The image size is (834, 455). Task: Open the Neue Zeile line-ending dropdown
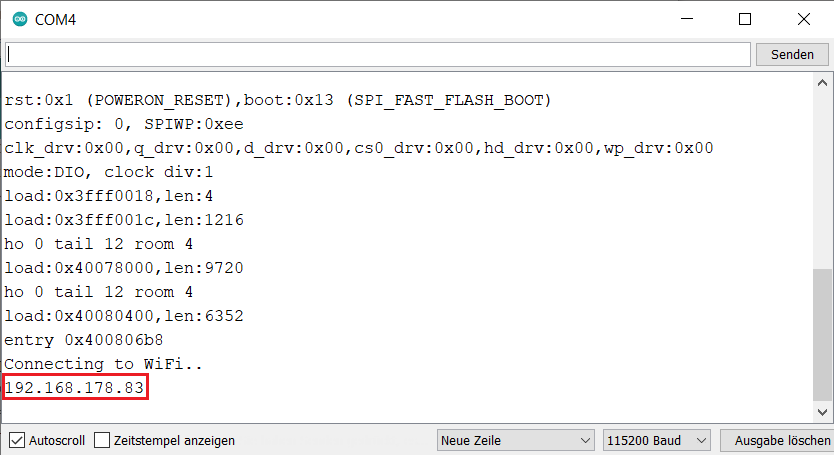tap(516, 440)
